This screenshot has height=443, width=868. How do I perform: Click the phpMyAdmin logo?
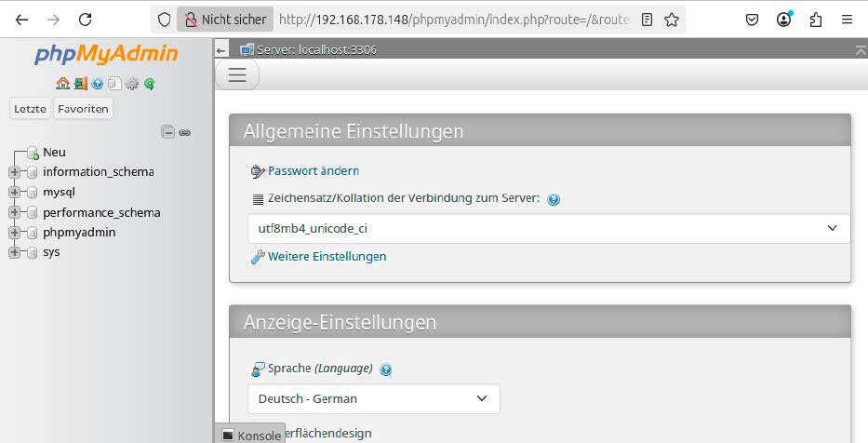tap(106, 54)
